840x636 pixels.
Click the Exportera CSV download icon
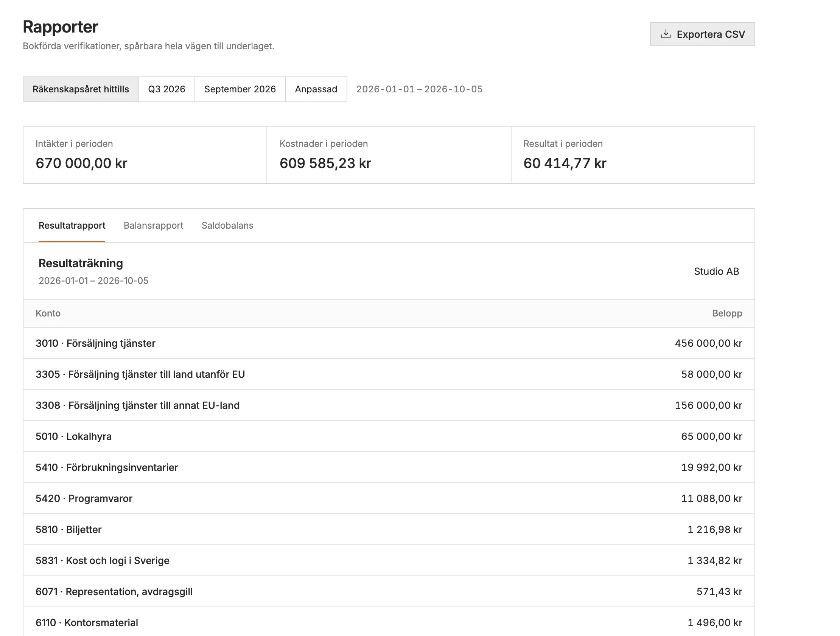666,34
